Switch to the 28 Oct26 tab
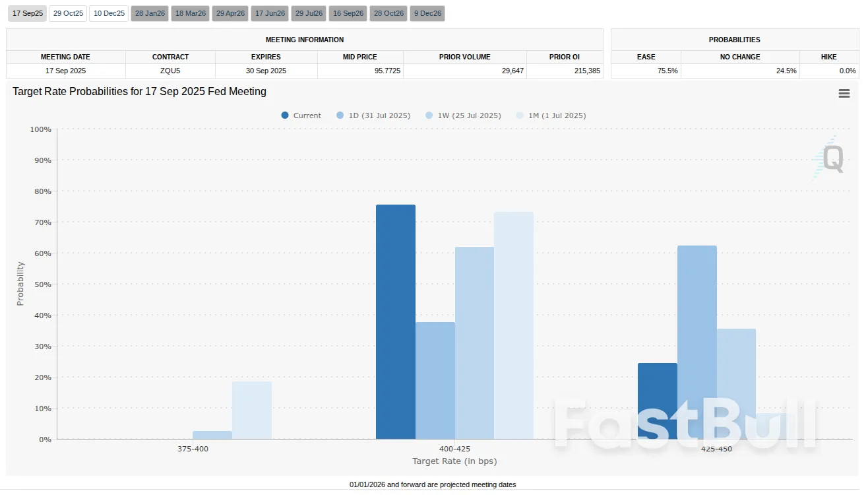This screenshot has width=868, height=495. coord(387,13)
